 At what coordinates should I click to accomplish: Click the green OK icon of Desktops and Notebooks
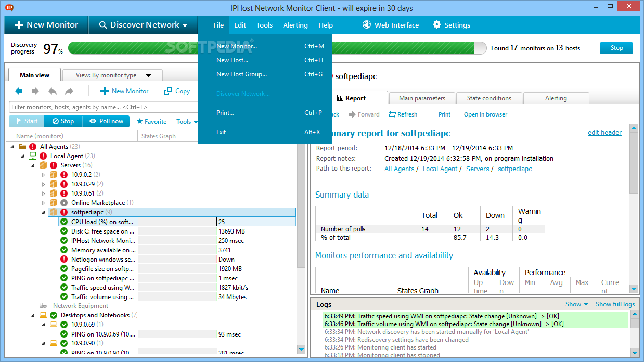pos(54,315)
